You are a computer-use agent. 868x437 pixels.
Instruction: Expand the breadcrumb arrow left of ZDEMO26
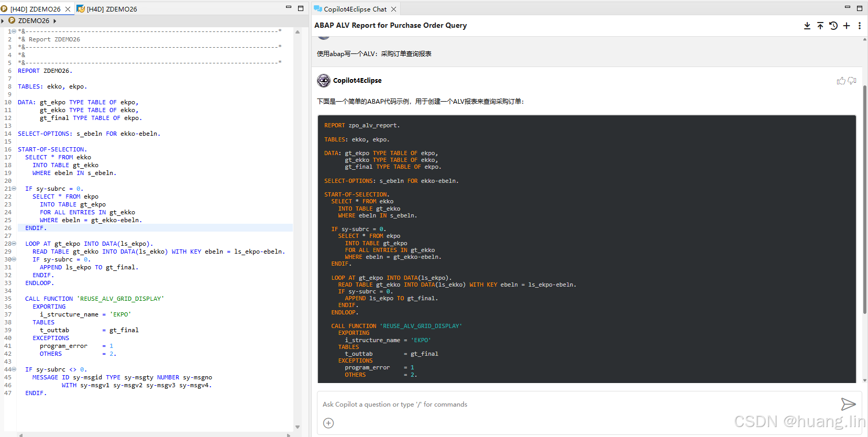[x=3, y=21]
